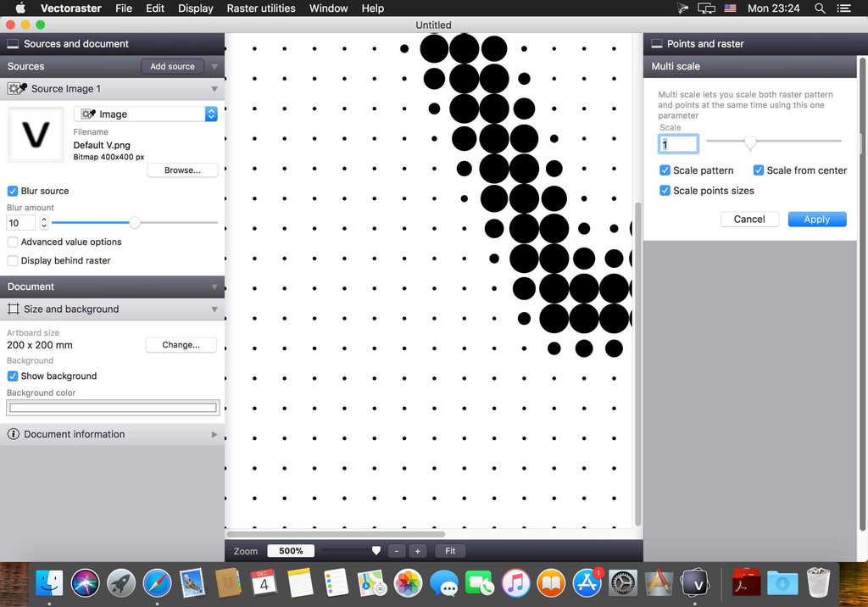Click the Add source button

pyautogui.click(x=172, y=66)
